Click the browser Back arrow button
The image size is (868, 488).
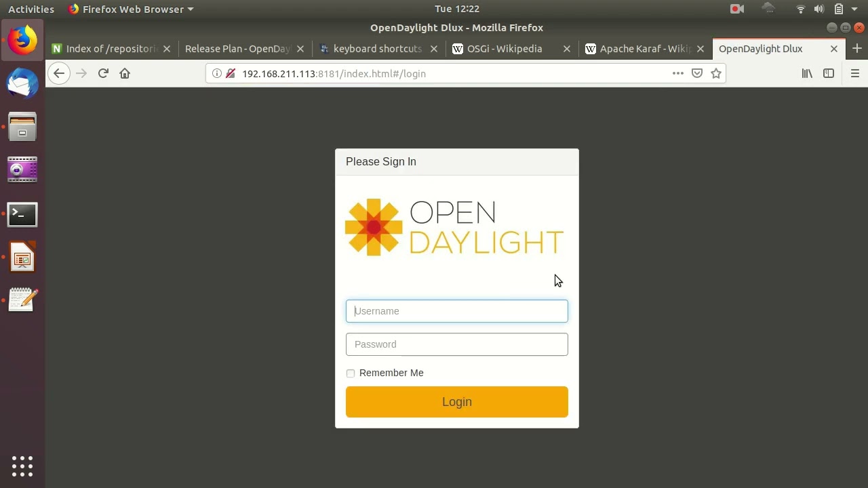pos(59,73)
